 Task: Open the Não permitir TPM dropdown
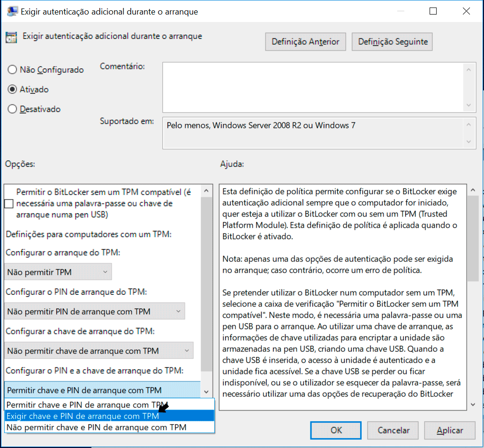[x=58, y=272]
